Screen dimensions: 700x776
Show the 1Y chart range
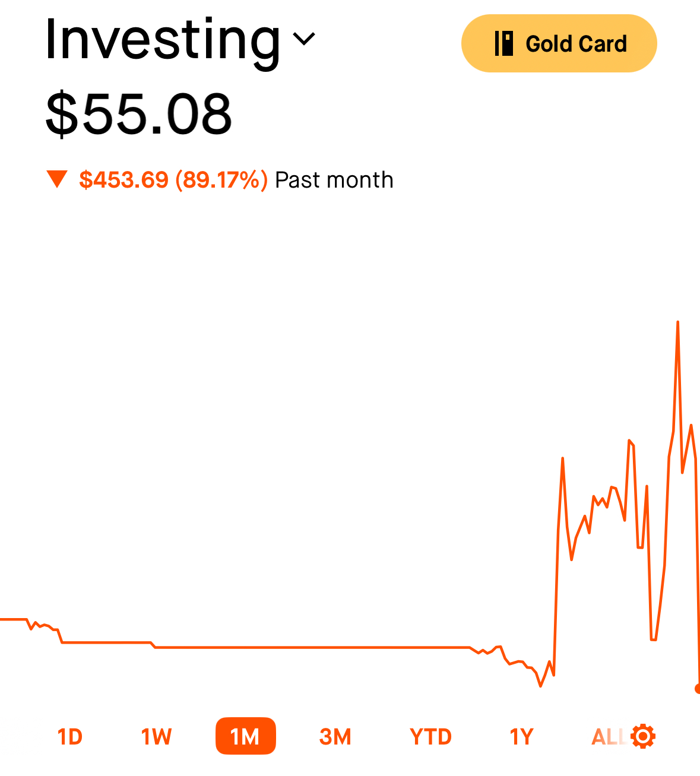[521, 737]
